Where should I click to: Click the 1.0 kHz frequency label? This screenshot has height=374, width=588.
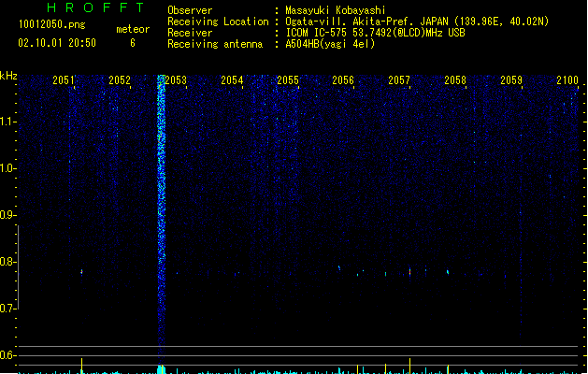coord(7,168)
